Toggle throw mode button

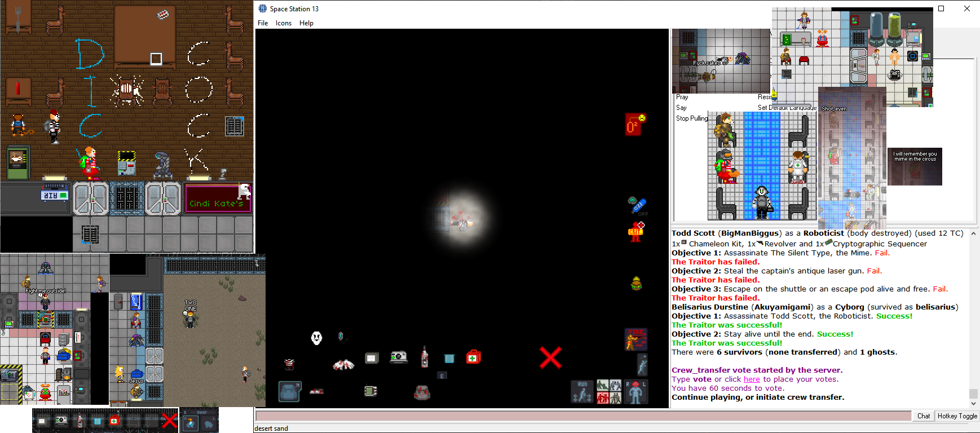(x=642, y=365)
